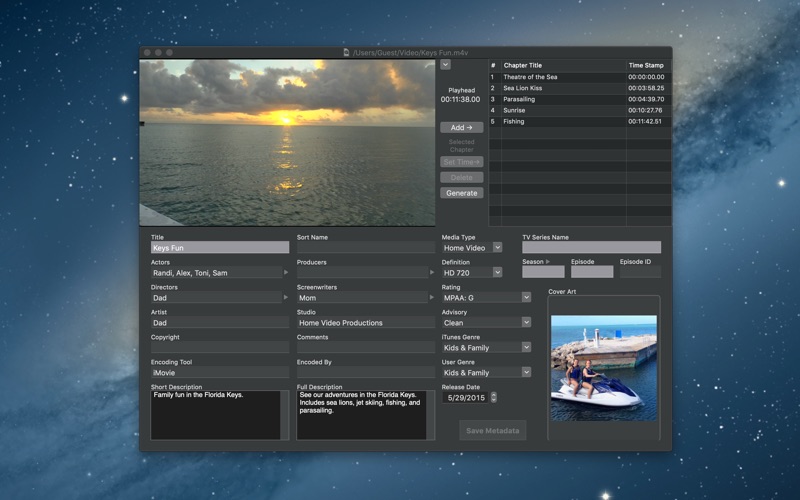Click the Short Description text box
This screenshot has height=500, width=800.
tap(215, 415)
